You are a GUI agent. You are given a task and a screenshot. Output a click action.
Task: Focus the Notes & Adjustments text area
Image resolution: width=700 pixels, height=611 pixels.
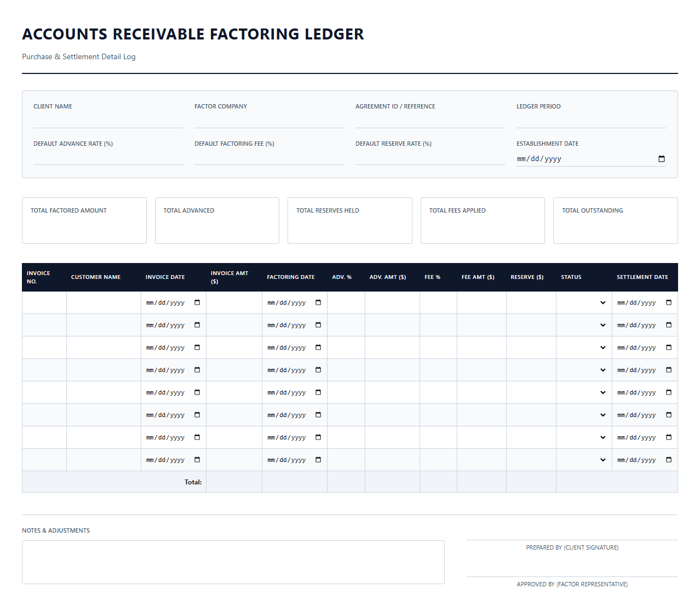pyautogui.click(x=233, y=562)
